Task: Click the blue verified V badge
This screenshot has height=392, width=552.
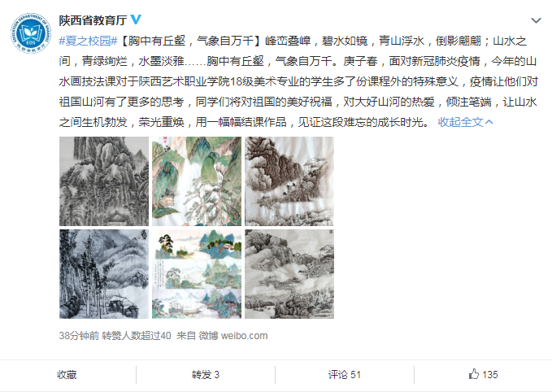Action: pos(136,20)
